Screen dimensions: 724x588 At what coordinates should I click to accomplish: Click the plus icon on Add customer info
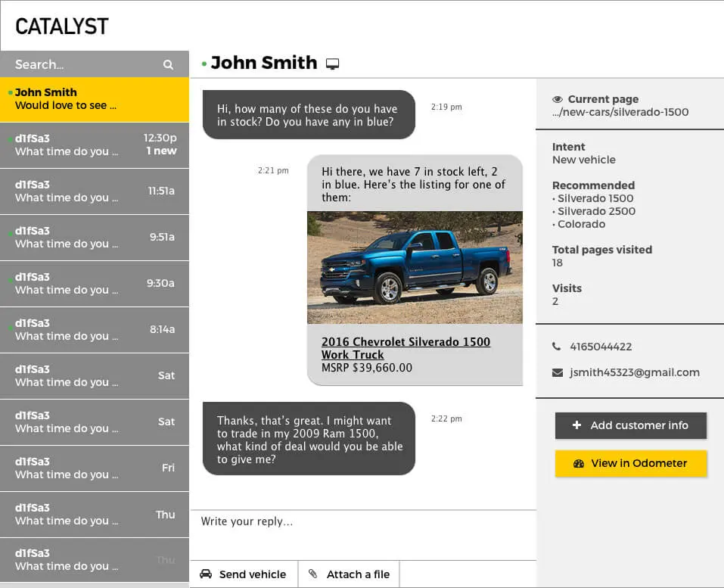coord(576,425)
